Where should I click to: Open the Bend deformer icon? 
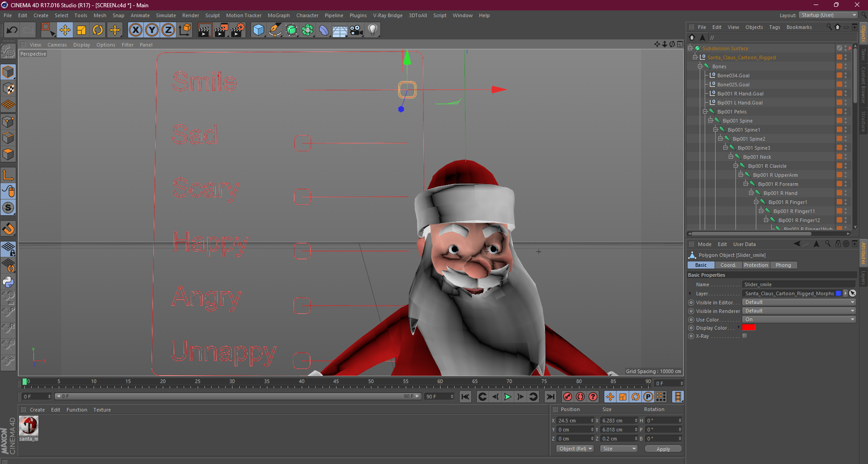point(324,30)
